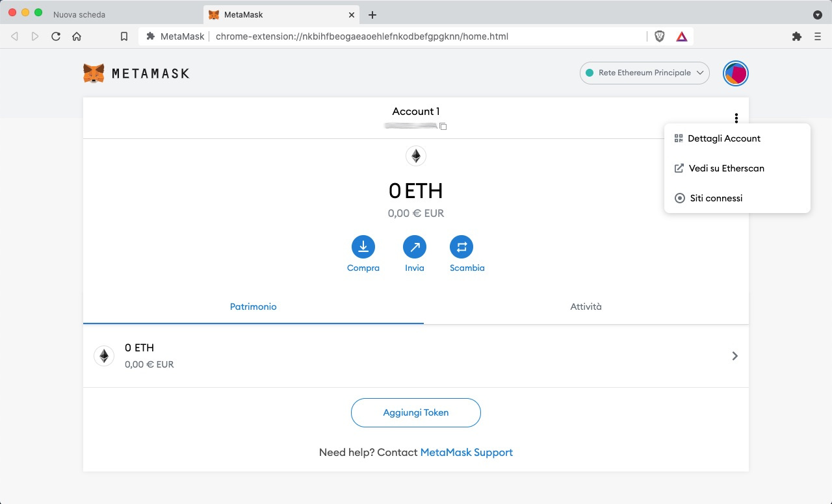Open the browser hamburger menu
The width and height of the screenshot is (832, 504).
click(818, 36)
